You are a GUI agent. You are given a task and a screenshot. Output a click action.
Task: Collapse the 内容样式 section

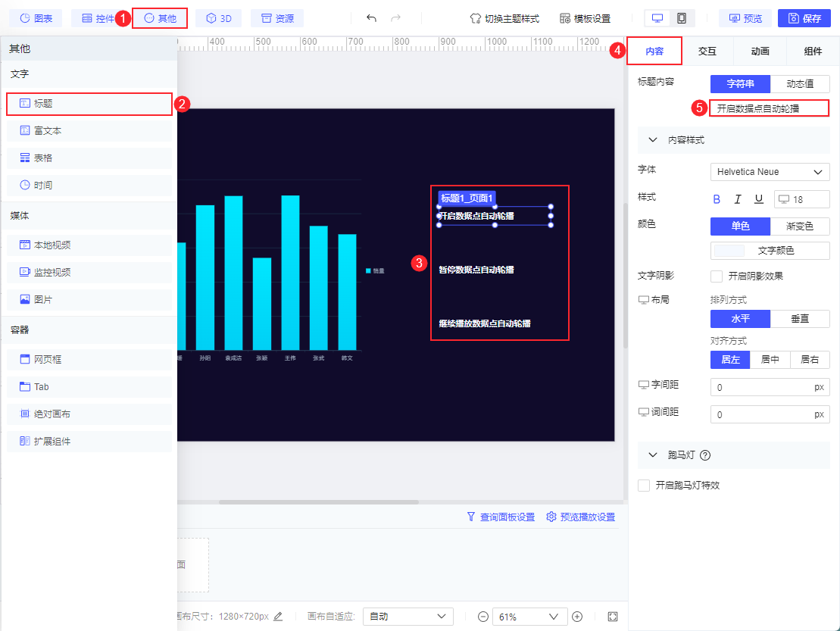[x=652, y=140]
